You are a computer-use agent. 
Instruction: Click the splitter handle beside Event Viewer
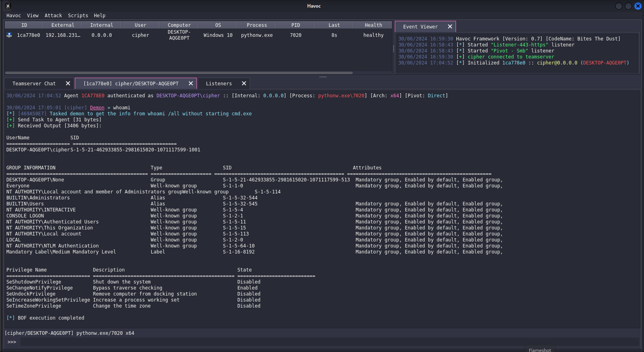(394, 48)
